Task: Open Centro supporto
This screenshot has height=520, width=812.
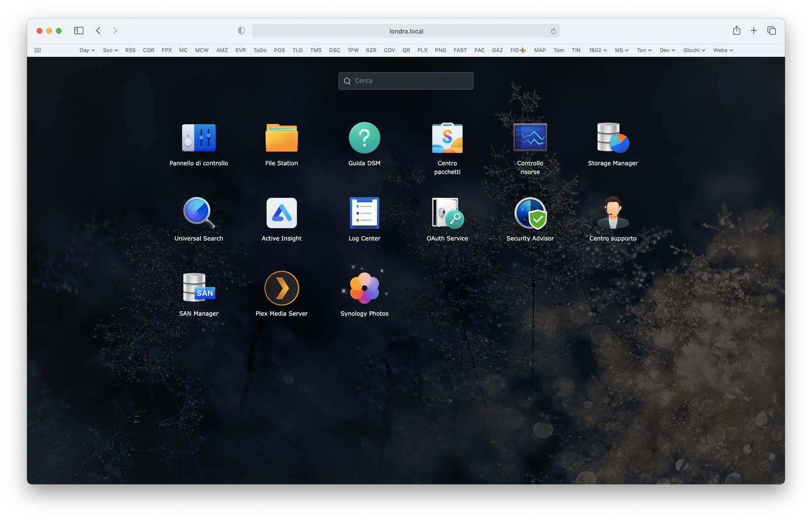Action: [613, 213]
